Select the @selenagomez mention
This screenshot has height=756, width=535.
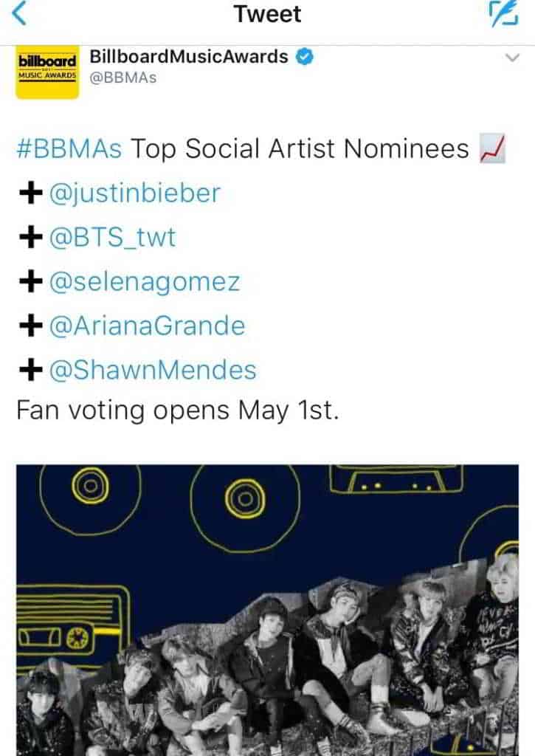[x=144, y=282]
